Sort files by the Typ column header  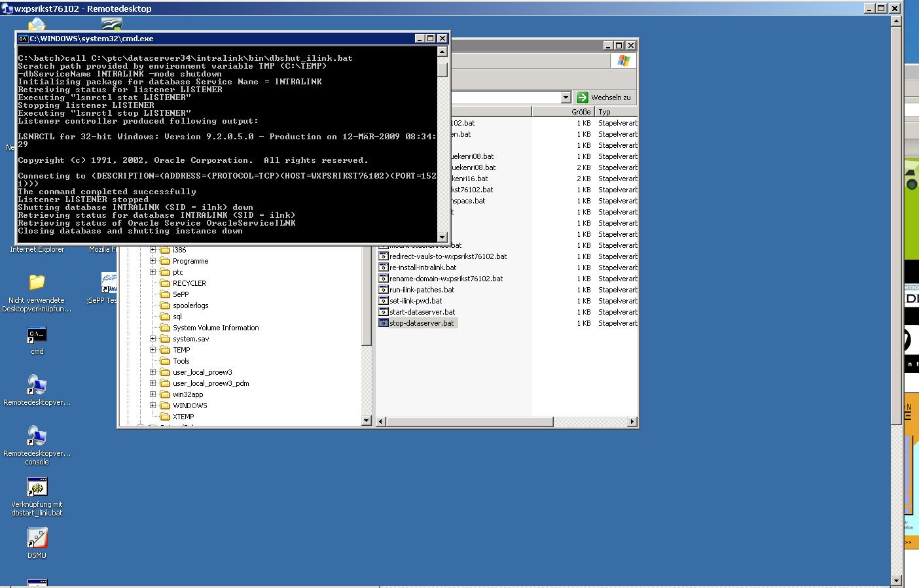click(615, 112)
